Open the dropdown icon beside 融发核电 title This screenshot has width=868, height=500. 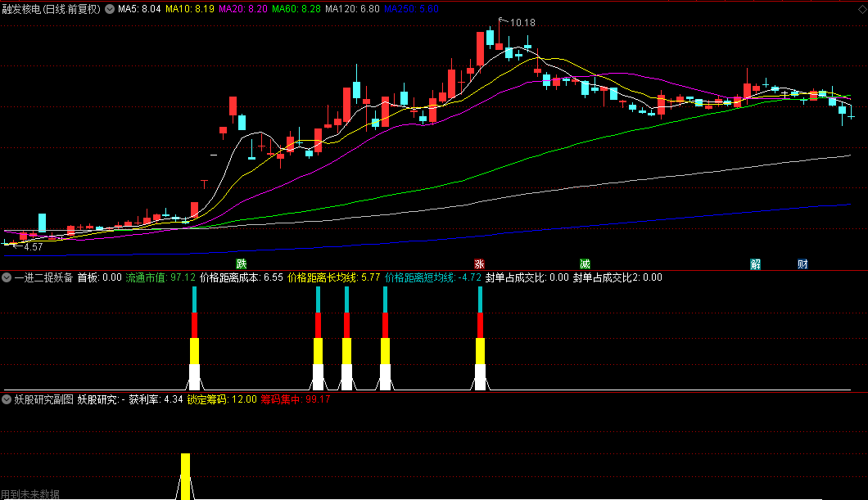tap(110, 9)
